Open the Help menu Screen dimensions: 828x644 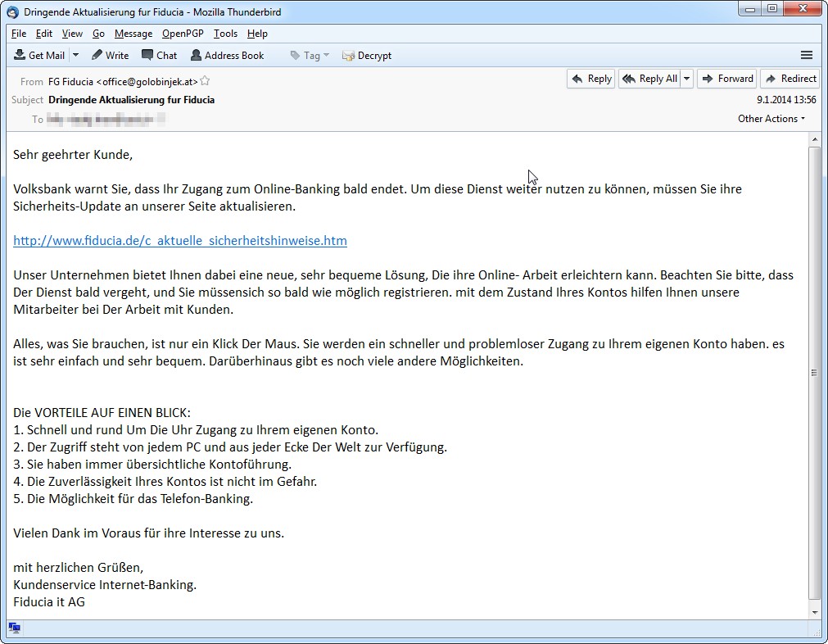pos(257,34)
